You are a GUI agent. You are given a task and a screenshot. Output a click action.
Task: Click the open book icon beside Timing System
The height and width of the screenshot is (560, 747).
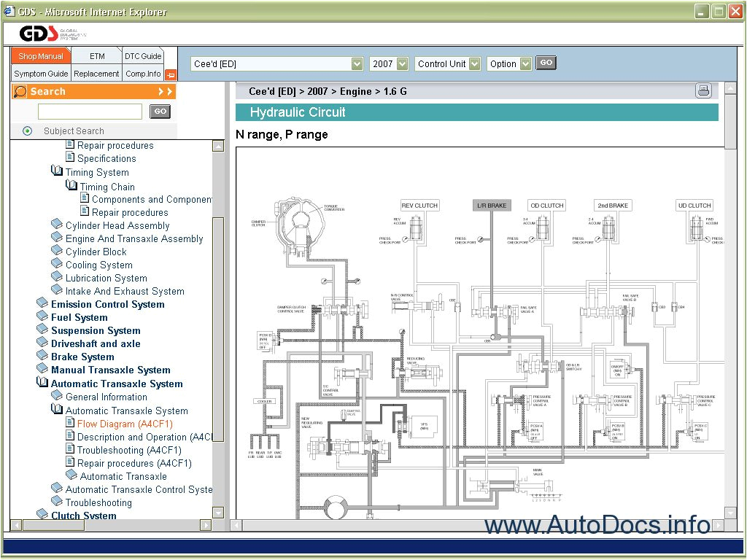coord(57,171)
